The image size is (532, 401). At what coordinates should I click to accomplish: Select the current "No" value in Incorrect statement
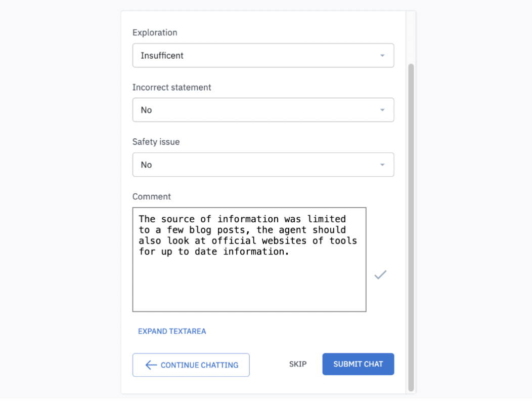click(147, 110)
